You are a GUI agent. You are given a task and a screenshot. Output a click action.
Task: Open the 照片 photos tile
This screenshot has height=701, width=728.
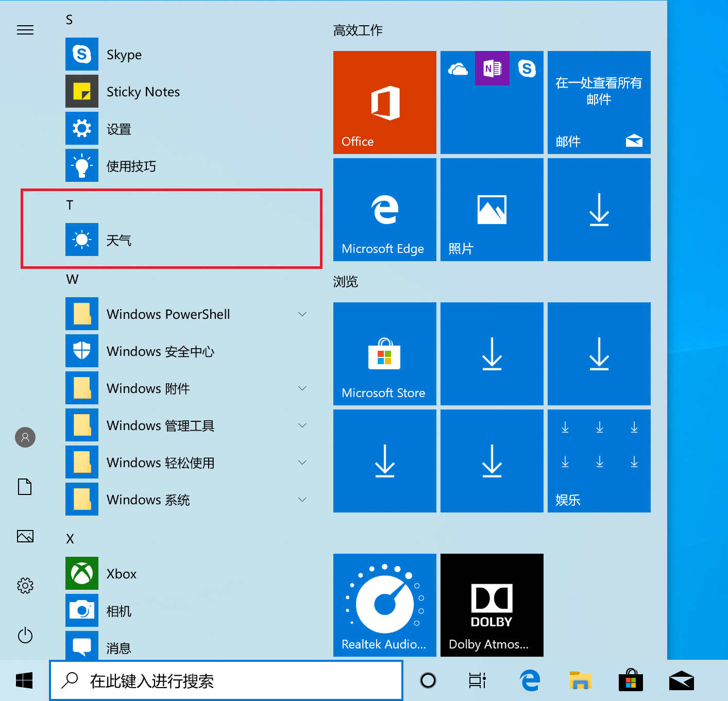pyautogui.click(x=492, y=210)
